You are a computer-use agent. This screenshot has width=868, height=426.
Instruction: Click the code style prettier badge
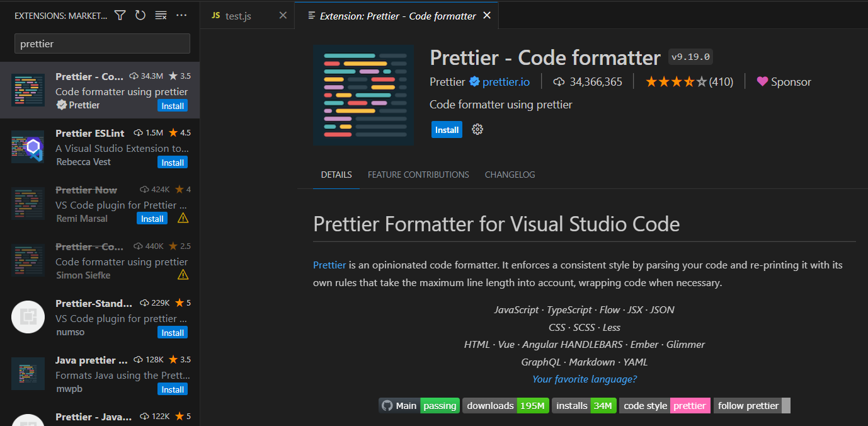pyautogui.click(x=665, y=406)
